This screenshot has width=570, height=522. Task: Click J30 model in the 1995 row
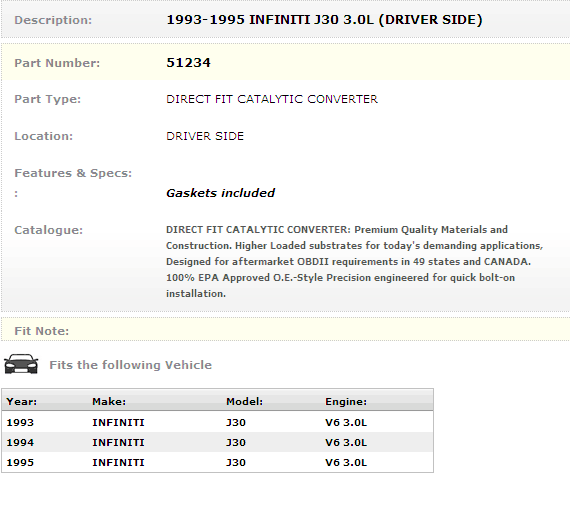[236, 462]
